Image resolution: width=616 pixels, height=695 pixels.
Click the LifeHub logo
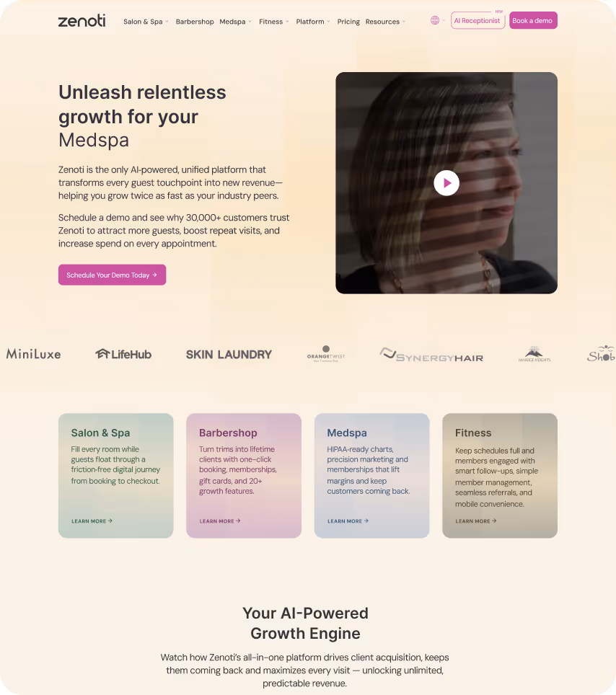[x=123, y=354]
